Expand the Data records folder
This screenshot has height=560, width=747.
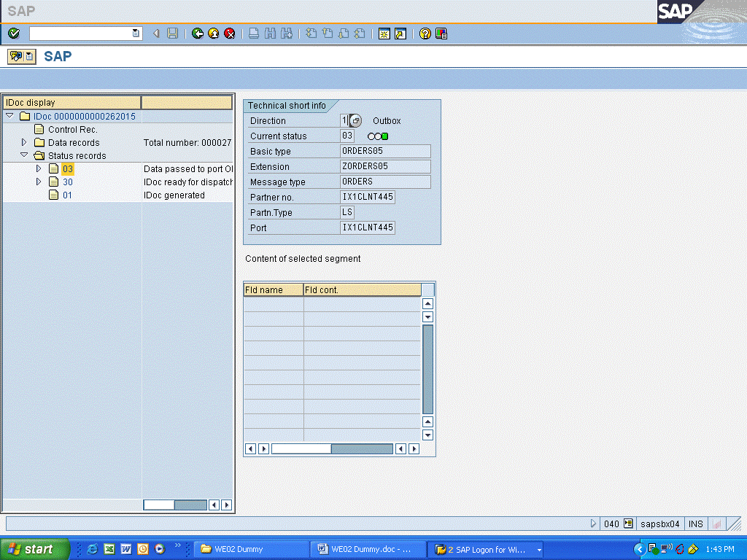[24, 142]
